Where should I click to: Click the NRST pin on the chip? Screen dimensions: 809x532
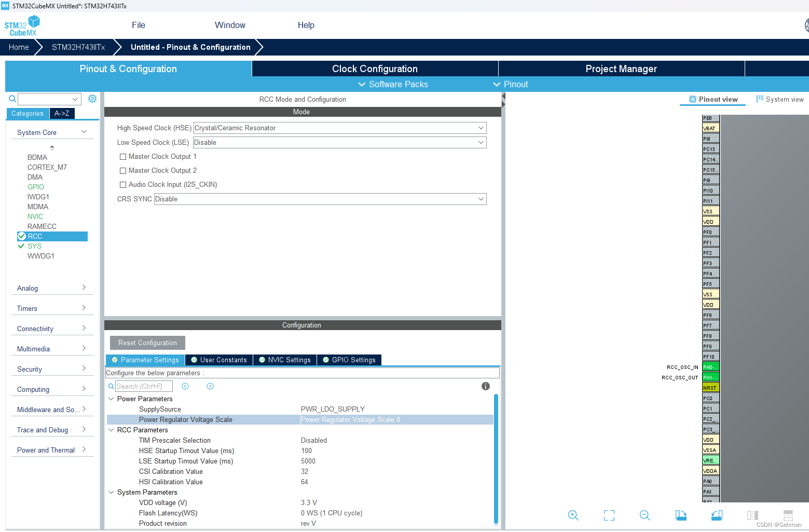click(x=710, y=388)
